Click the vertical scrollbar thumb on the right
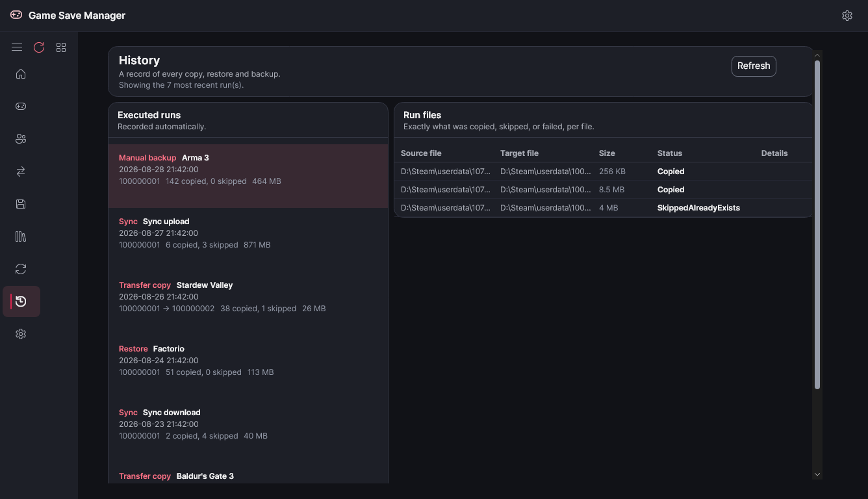Image resolution: width=868 pixels, height=499 pixels. click(817, 225)
